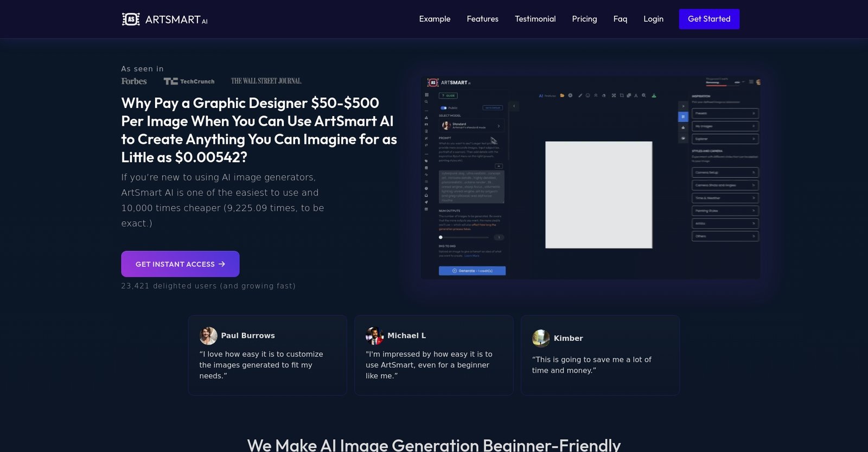Click the hamburger menu icon in preview header
The width and height of the screenshot is (868, 452).
751,82
